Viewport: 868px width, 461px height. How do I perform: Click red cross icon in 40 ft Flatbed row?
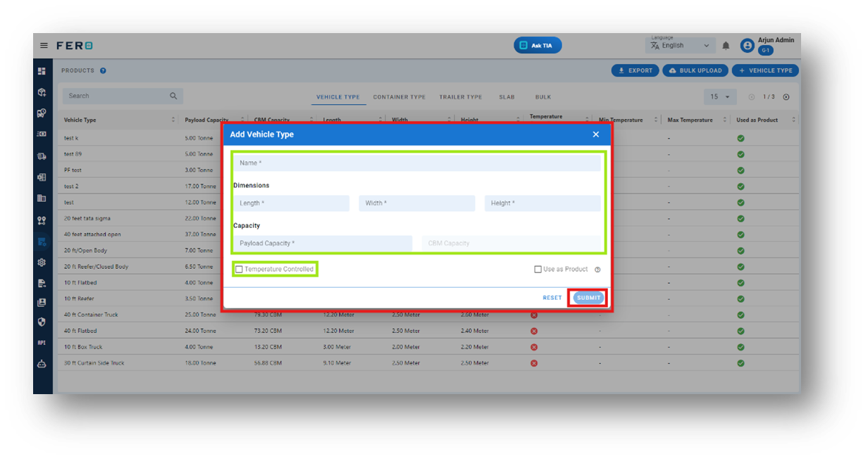click(534, 331)
